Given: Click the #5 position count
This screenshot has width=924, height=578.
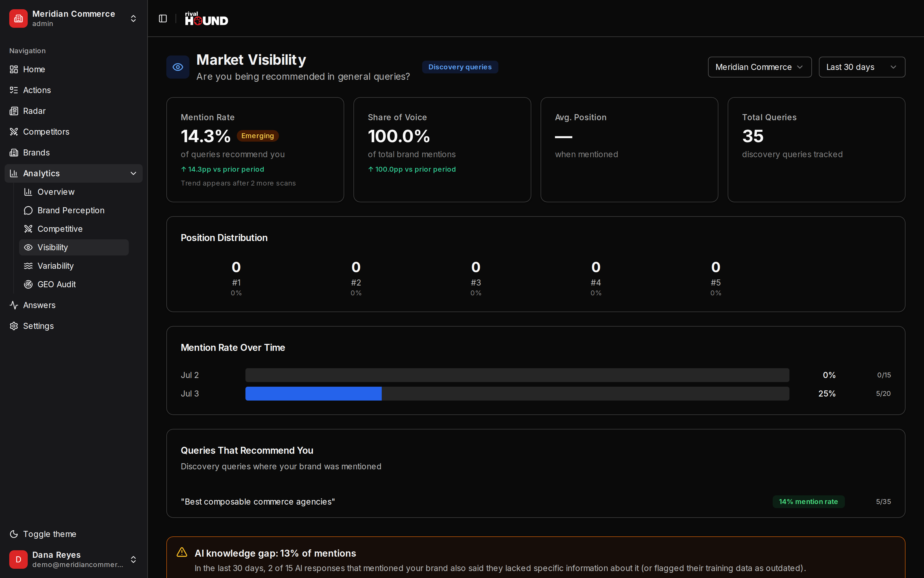Looking at the screenshot, I should (x=716, y=267).
